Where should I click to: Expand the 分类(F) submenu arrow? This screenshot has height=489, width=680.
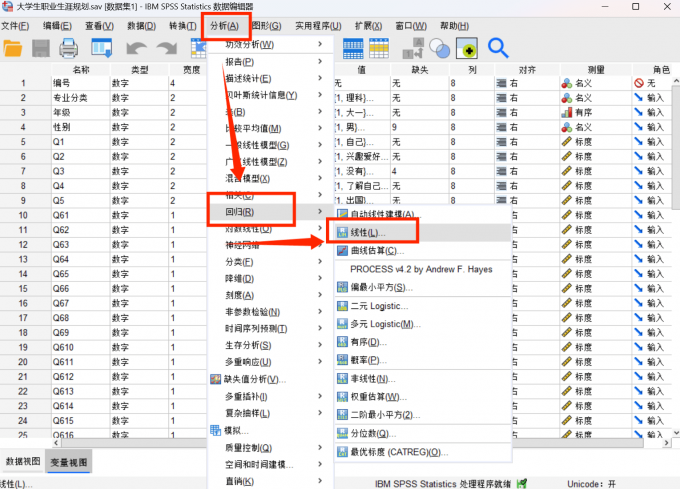320,261
